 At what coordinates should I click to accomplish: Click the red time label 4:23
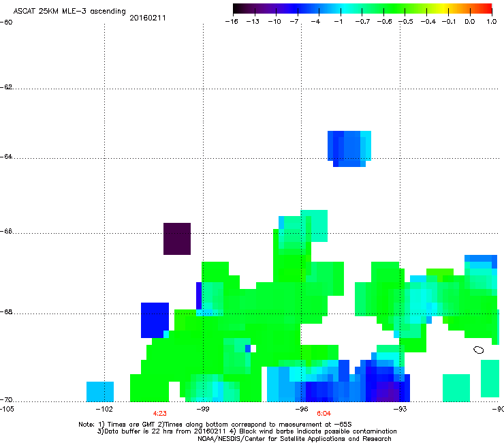coord(160,414)
